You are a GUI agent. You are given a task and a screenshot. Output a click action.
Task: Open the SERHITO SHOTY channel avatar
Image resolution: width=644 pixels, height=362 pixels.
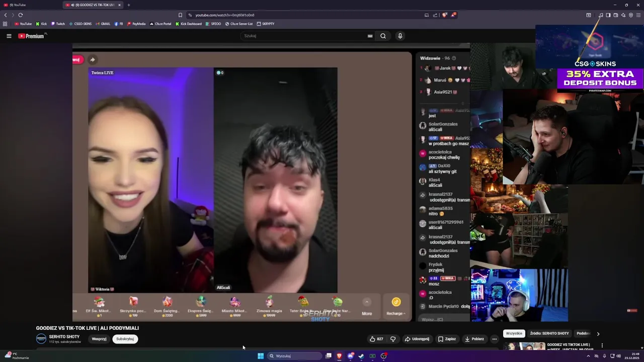(x=41, y=339)
